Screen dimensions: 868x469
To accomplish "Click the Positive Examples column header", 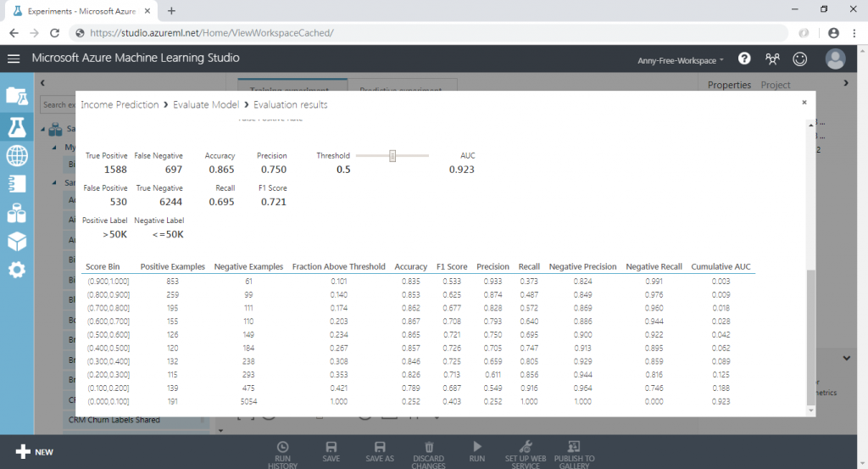I will 172,266.
